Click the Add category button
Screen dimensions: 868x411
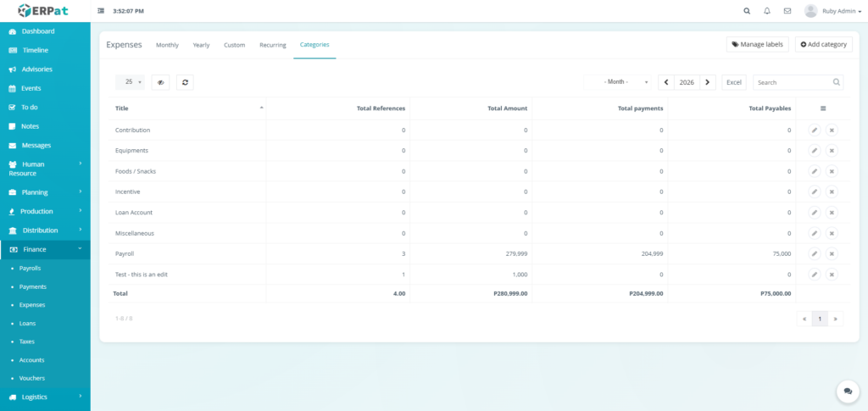823,44
